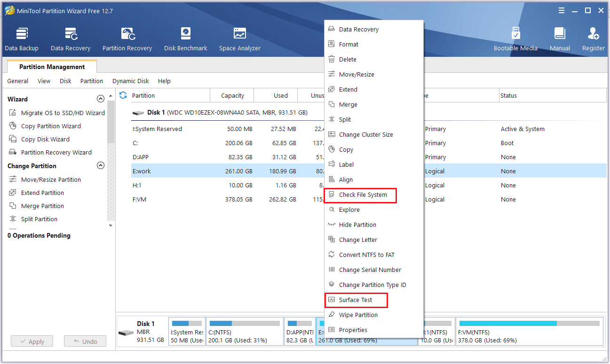The width and height of the screenshot is (610, 364).
Task: Collapse the Wizard section
Action: [x=100, y=99]
